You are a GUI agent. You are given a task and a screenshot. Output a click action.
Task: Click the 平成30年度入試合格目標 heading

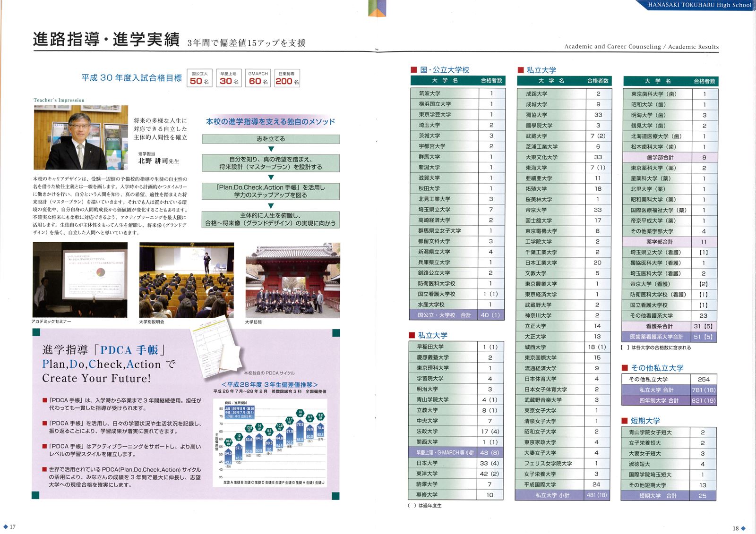tap(131, 78)
